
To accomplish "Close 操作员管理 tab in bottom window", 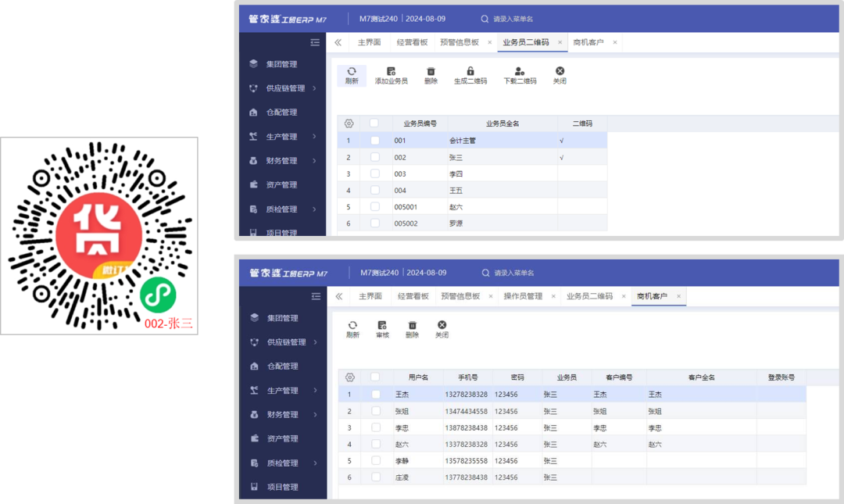I will tap(553, 296).
